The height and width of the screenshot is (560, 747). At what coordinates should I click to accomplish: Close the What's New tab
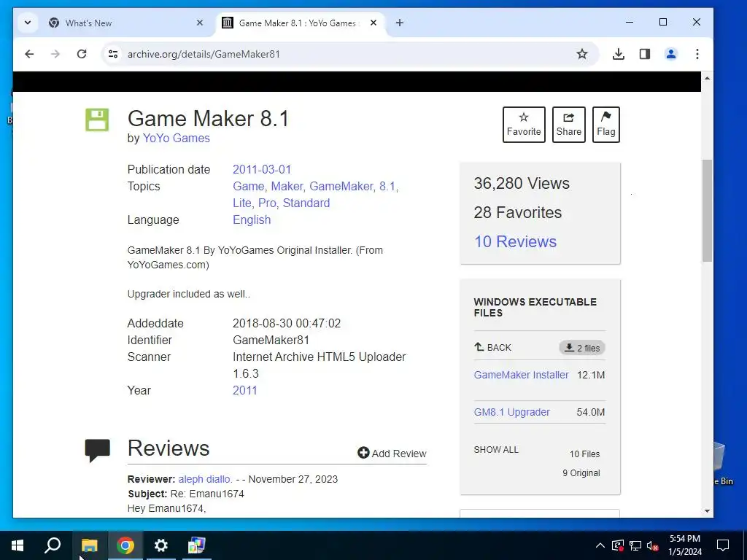[x=200, y=23]
